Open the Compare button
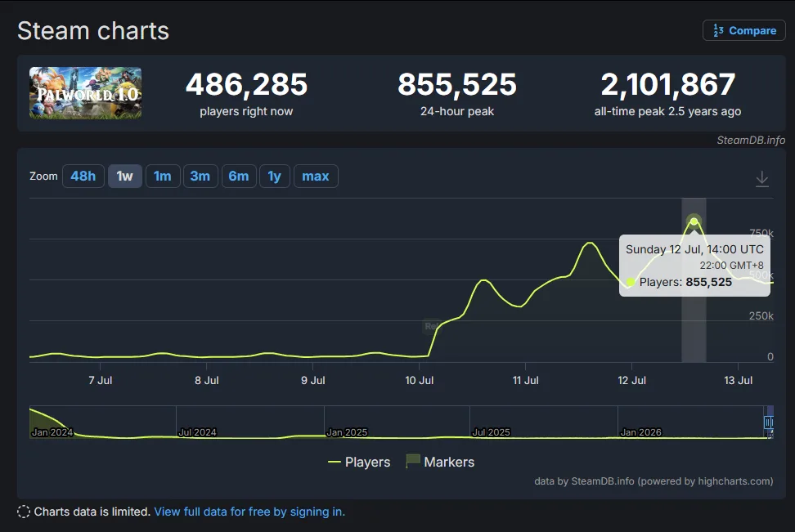 click(x=743, y=30)
